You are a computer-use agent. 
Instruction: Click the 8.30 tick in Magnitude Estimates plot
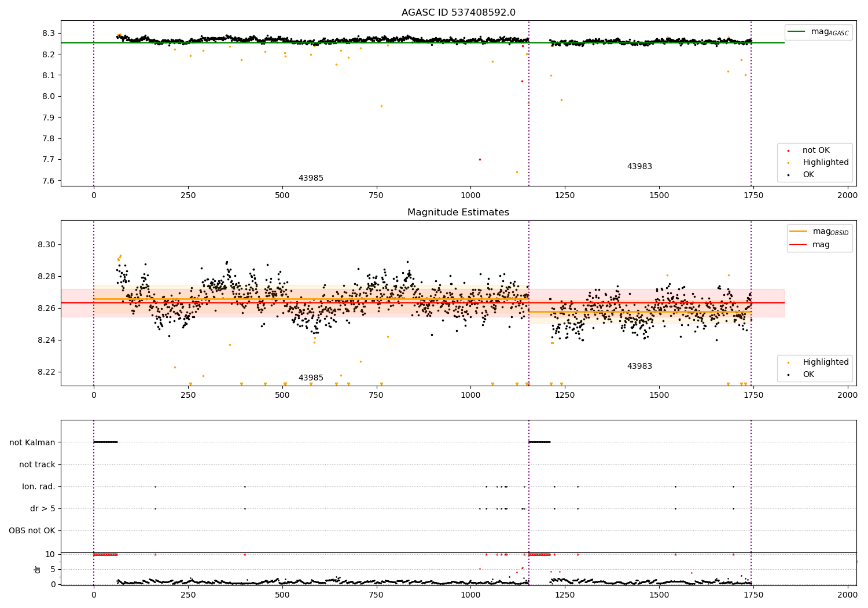click(x=46, y=244)
